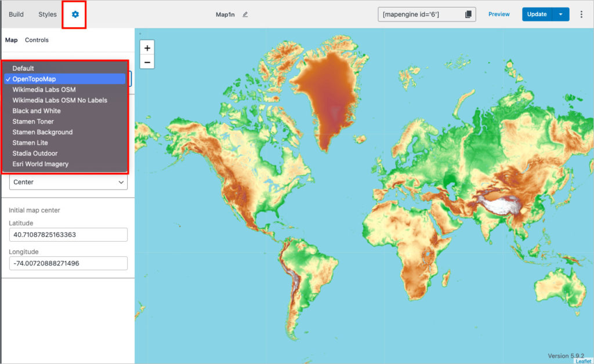
Task: Switch to the Styles tab
Action: tap(48, 14)
